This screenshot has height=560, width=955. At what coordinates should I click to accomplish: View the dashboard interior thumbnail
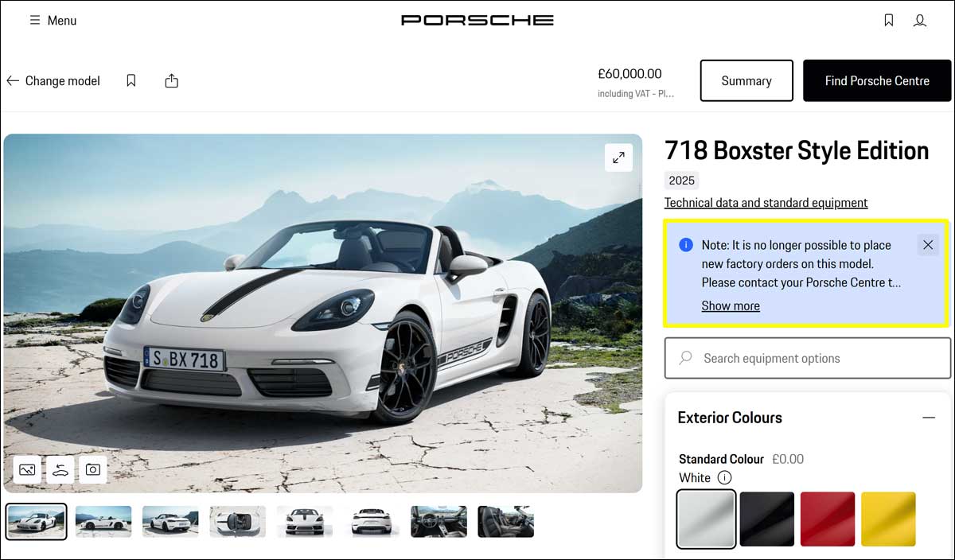point(439,522)
